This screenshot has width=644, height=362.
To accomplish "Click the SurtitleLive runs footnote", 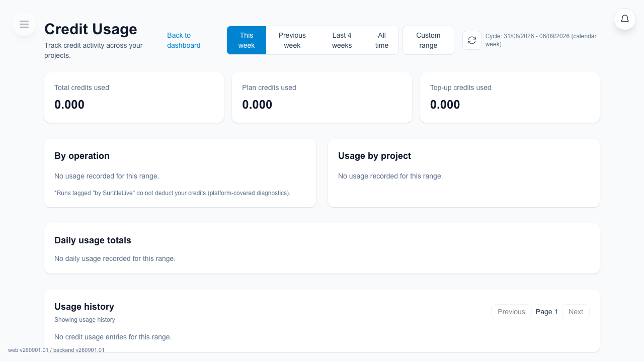I will click(172, 193).
